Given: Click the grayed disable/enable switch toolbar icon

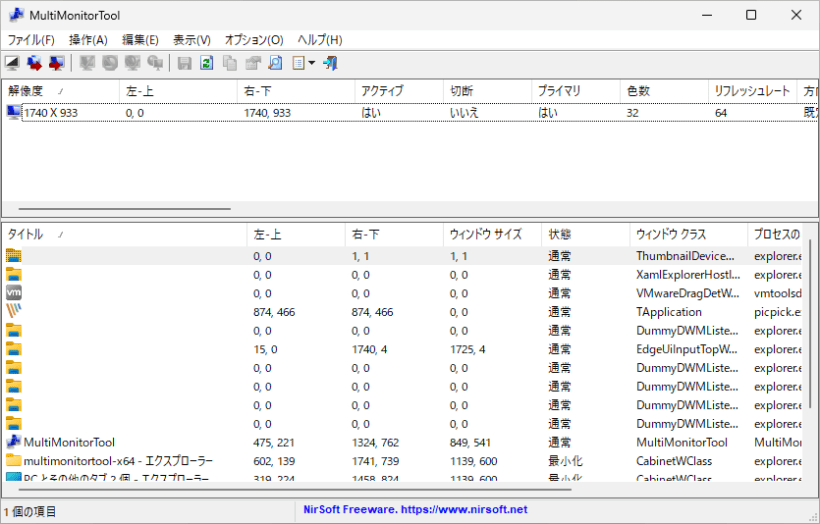Looking at the screenshot, I should point(132,63).
